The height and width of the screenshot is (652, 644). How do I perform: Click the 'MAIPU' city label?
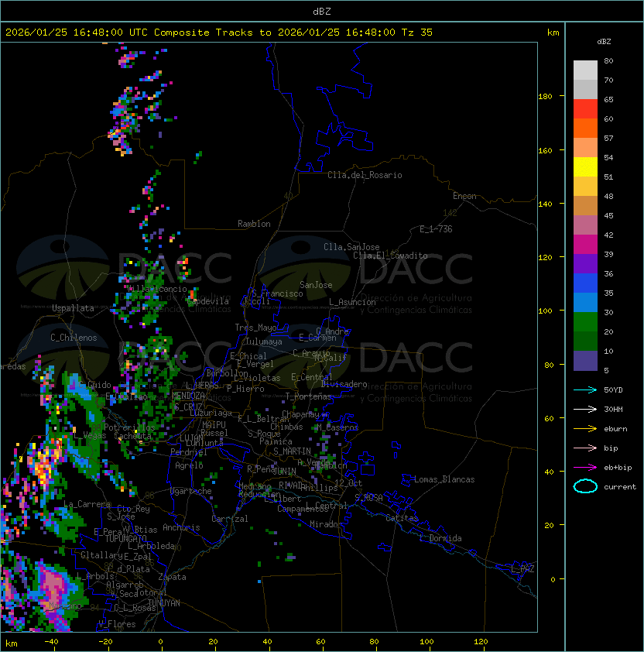click(214, 425)
